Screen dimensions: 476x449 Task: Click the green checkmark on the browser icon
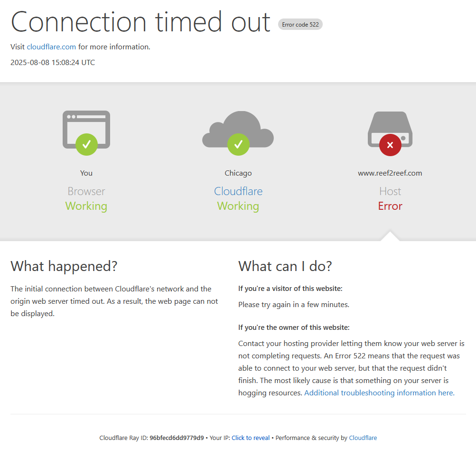86,144
